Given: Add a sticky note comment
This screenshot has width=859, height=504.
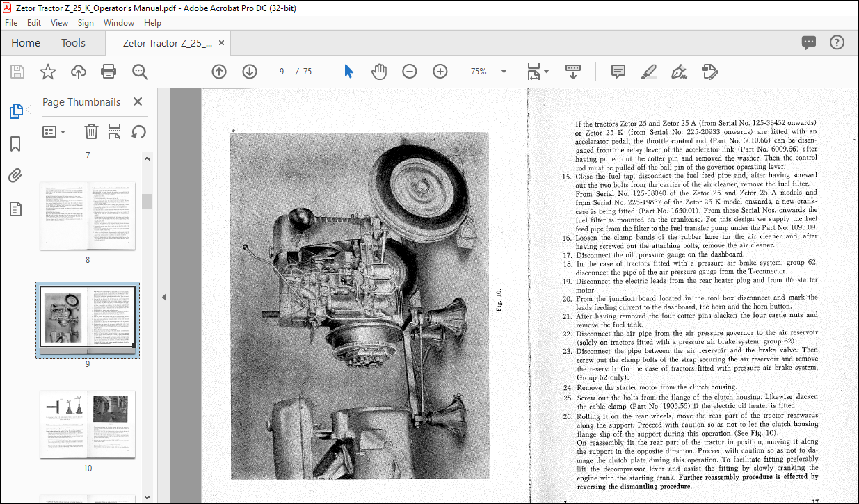Looking at the screenshot, I should pyautogui.click(x=618, y=72).
